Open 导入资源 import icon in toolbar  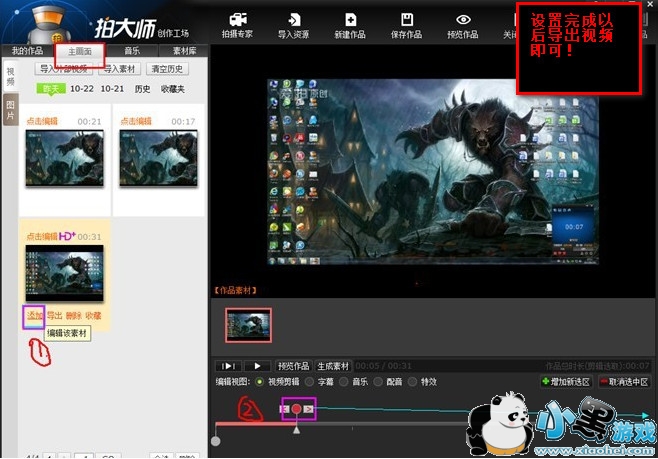coord(295,19)
